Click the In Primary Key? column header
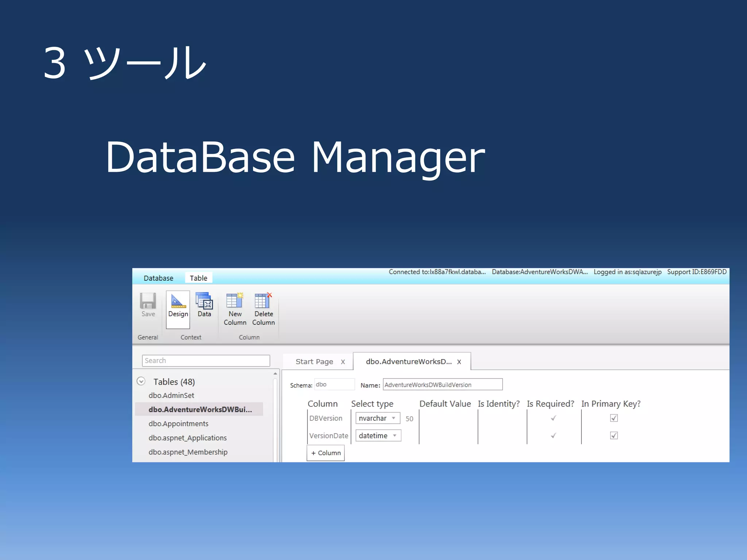 [611, 404]
